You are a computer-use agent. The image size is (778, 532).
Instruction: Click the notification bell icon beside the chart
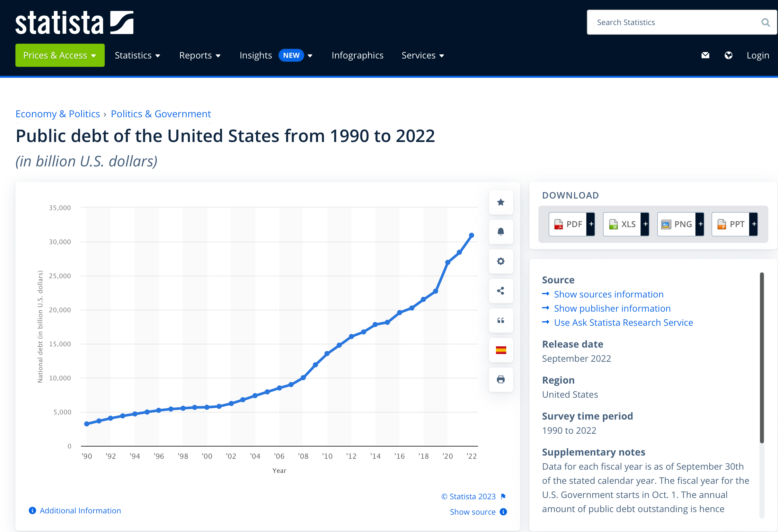pos(500,232)
